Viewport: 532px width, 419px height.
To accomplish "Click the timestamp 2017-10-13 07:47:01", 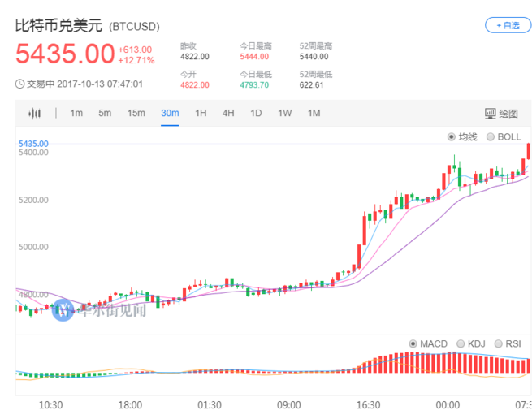I will (x=100, y=84).
